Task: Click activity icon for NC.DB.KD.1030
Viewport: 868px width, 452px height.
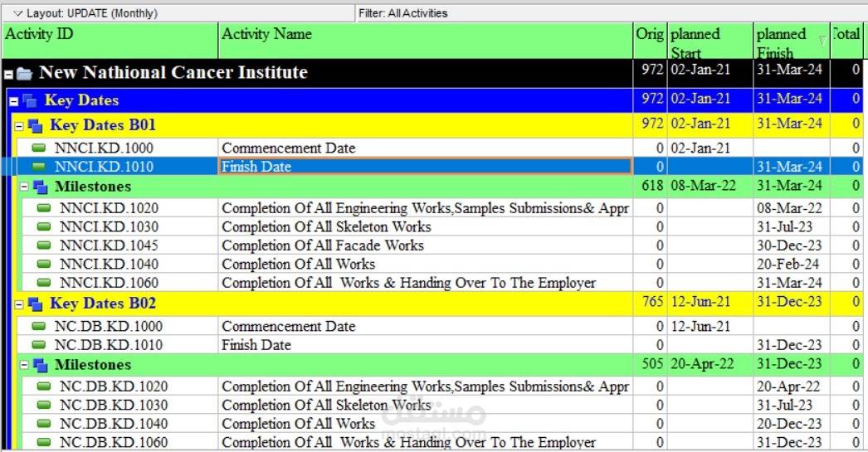Action: coord(44,405)
